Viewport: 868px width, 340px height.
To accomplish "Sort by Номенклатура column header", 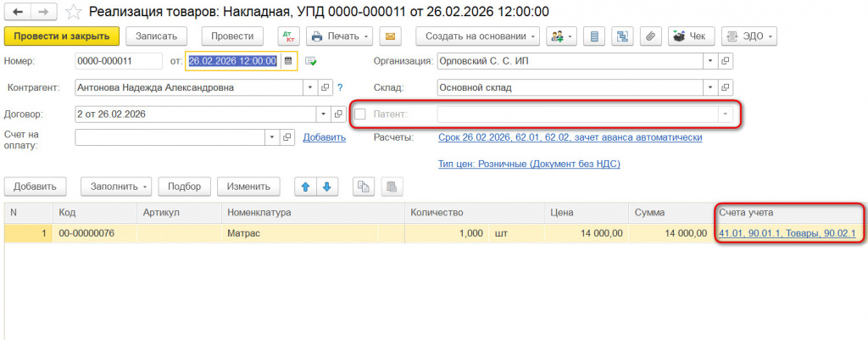I will pyautogui.click(x=314, y=213).
